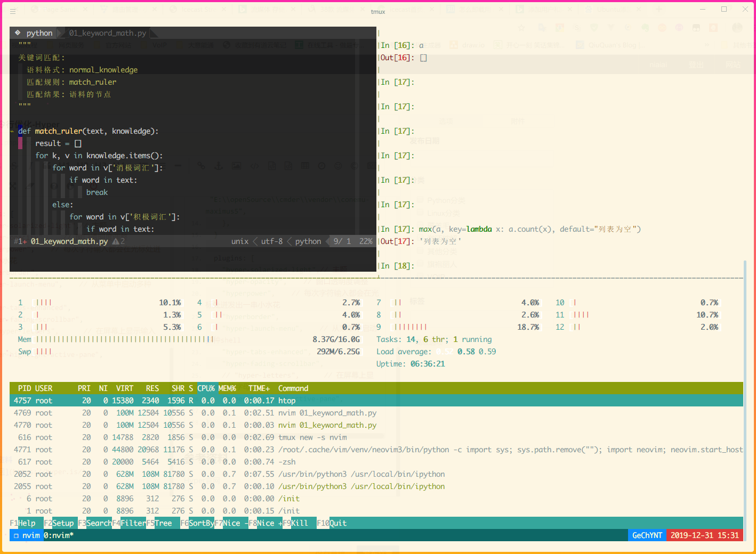
Task: Click the tmux session square icon
Action: point(16,535)
